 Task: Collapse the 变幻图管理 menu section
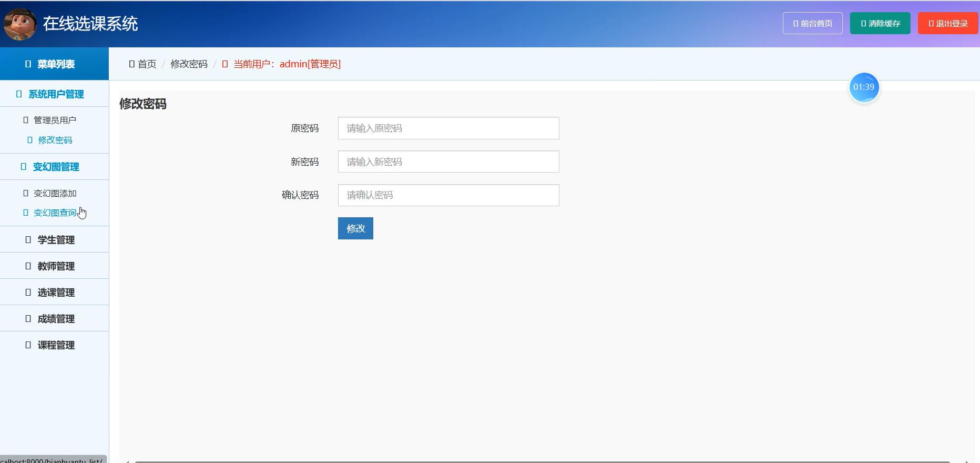point(54,167)
